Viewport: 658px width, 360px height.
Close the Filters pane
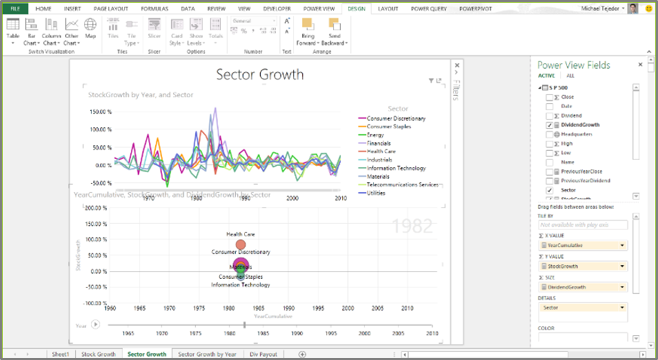pyautogui.click(x=457, y=65)
